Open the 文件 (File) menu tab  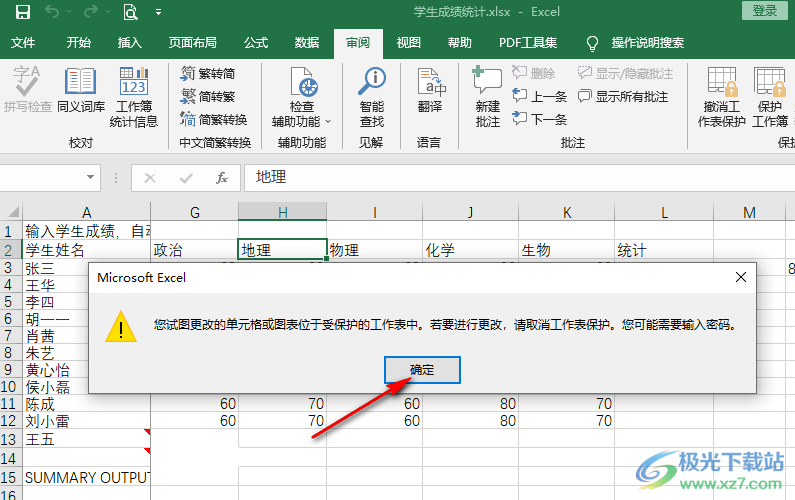pos(23,43)
